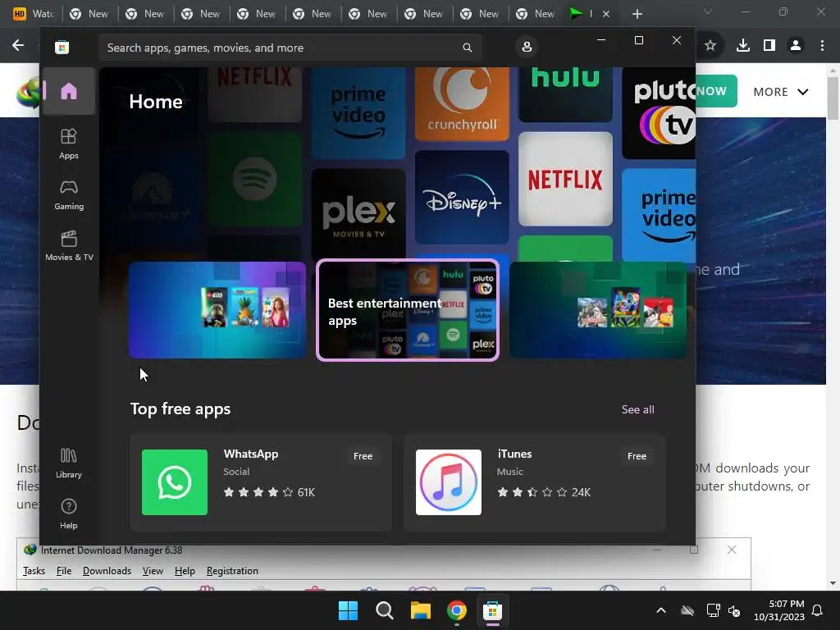840x630 pixels.
Task: Click Chrome's back navigation arrow
Action: coord(18,45)
